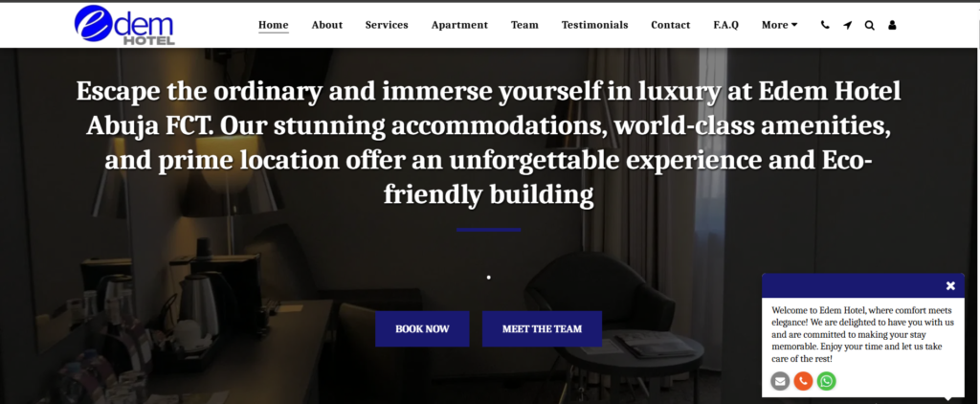This screenshot has width=980, height=404.
Task: Open the Testimonials section
Action: [x=594, y=25]
